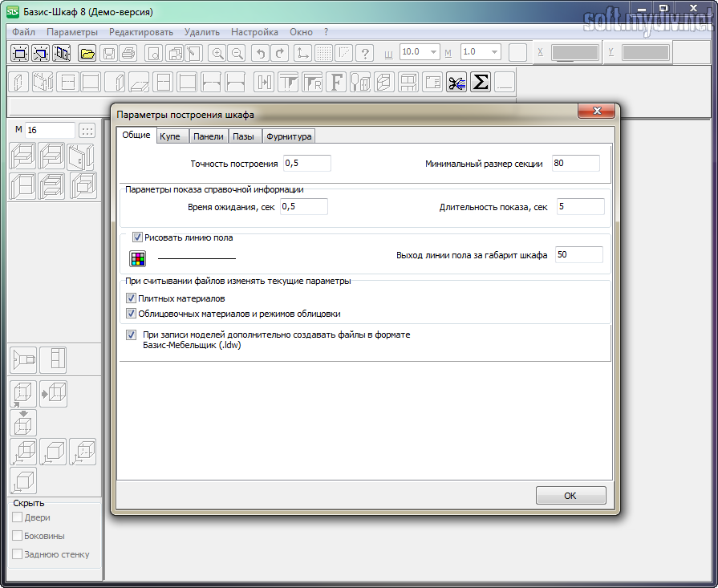Screen dimensions: 718x588
Task: Click the zoom out magnifier icon
Action: (x=237, y=53)
